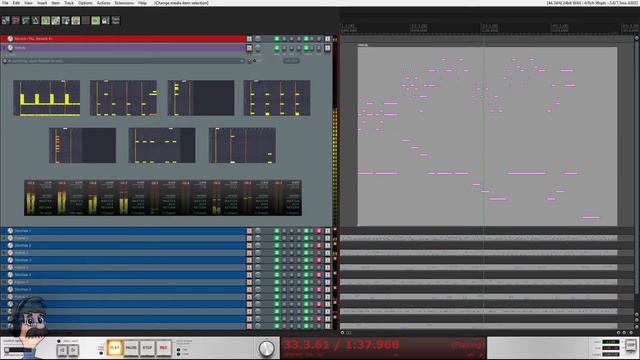This screenshot has width=640, height=360.
Task: Select the blue track numbered 1
Action: (x=123, y=231)
